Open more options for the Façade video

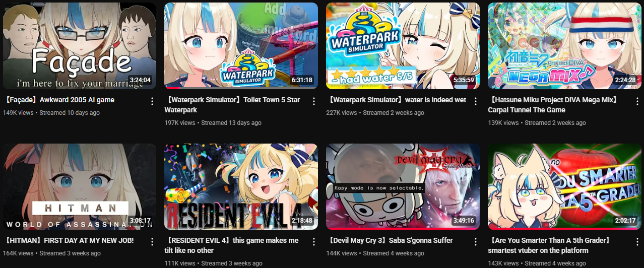coord(152,101)
